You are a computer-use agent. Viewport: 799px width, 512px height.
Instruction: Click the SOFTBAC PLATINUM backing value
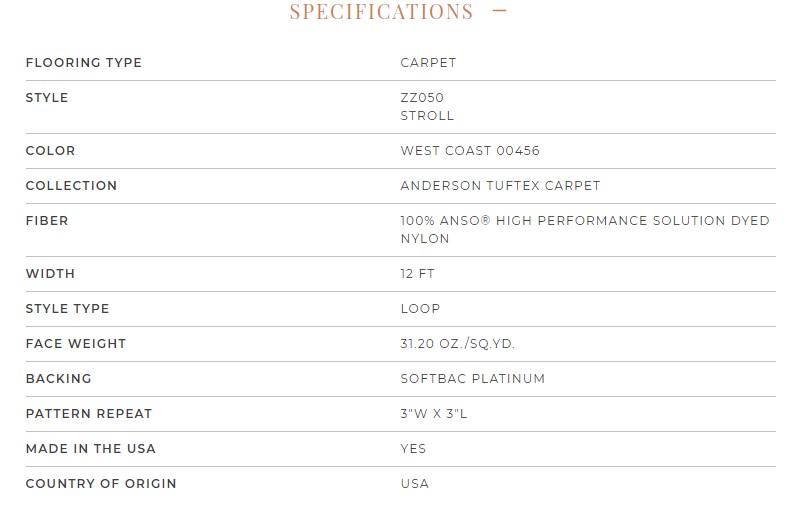pos(473,379)
